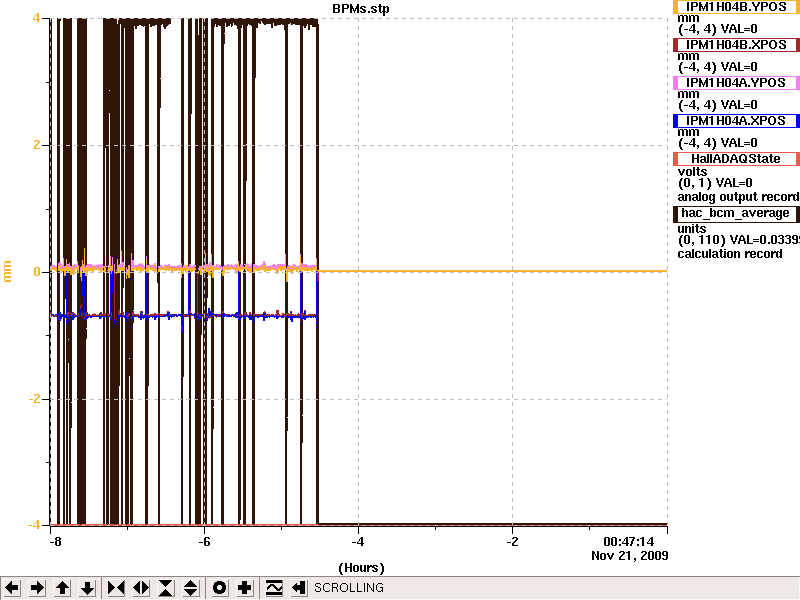Select the IPM1H04A.YPOS curve legend entry
800x600 pixels.
736,83
